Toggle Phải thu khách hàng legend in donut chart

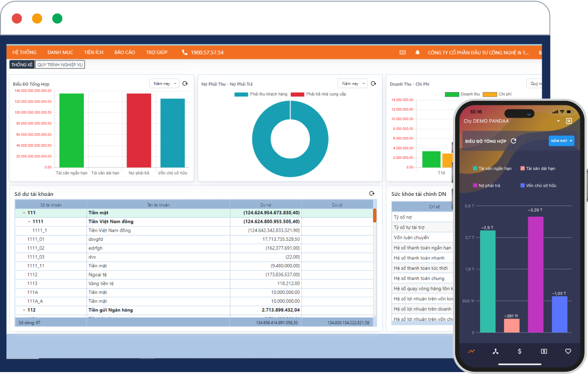pos(261,94)
